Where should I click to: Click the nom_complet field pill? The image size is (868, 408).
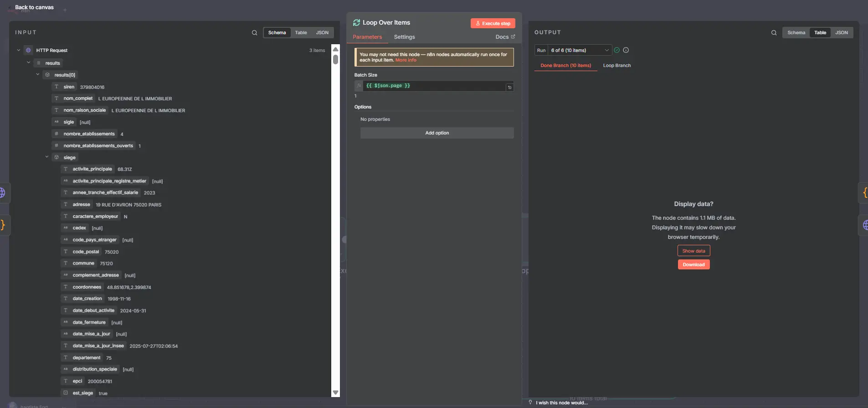73,98
